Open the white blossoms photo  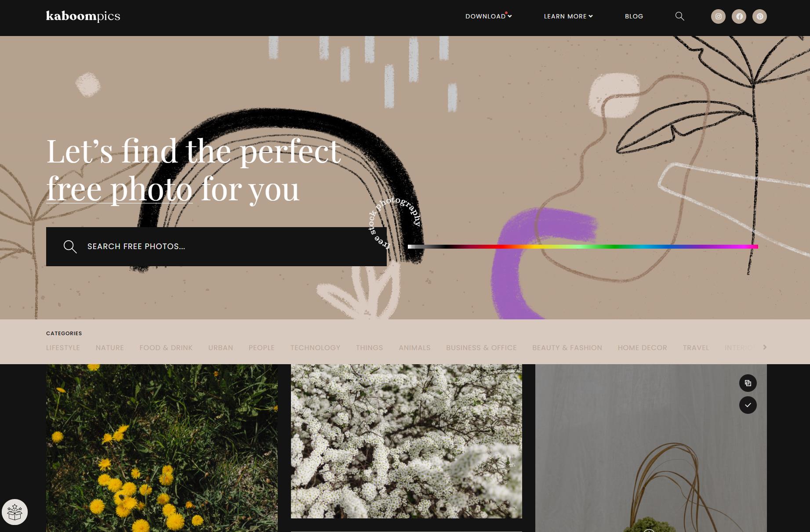pos(407,441)
